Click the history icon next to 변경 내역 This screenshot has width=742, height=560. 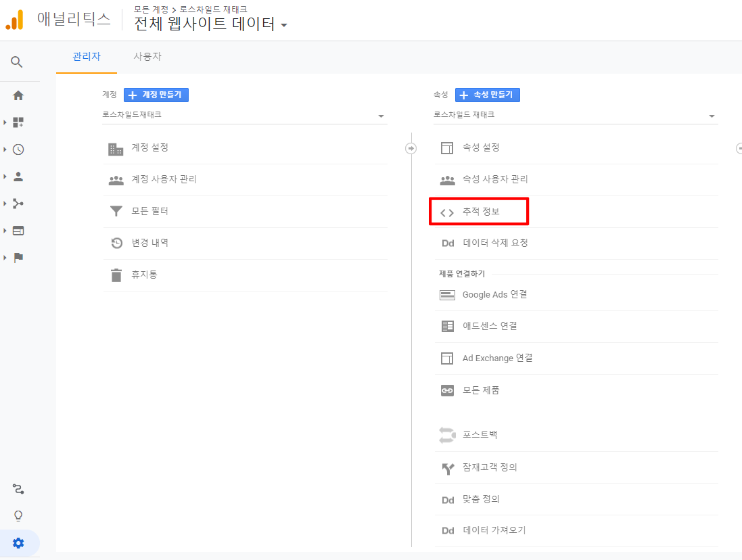[116, 243]
